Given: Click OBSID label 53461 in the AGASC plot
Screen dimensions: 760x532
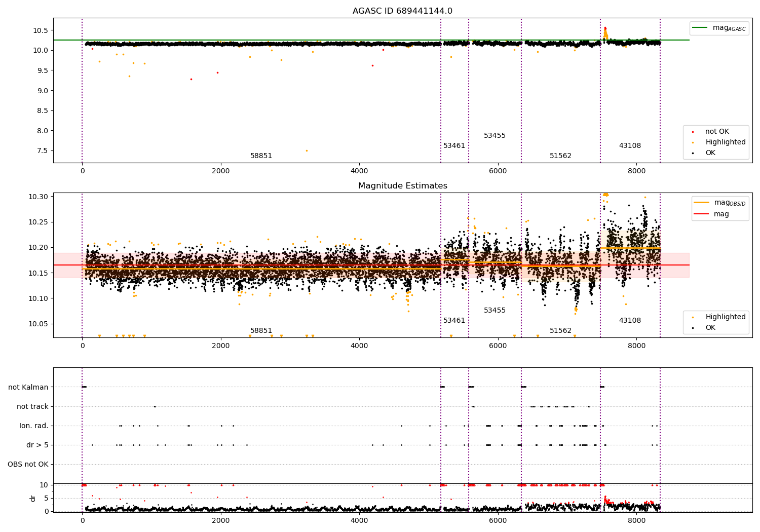Looking at the screenshot, I should [x=454, y=146].
